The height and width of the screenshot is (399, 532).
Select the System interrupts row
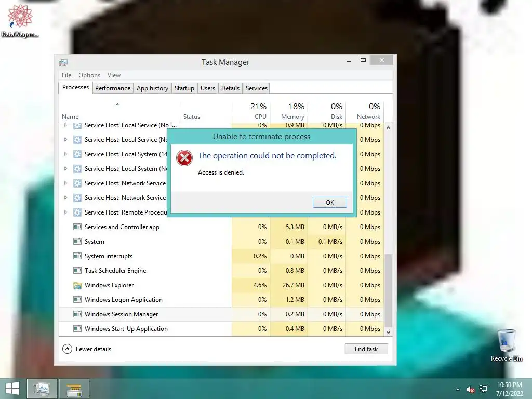point(221,256)
